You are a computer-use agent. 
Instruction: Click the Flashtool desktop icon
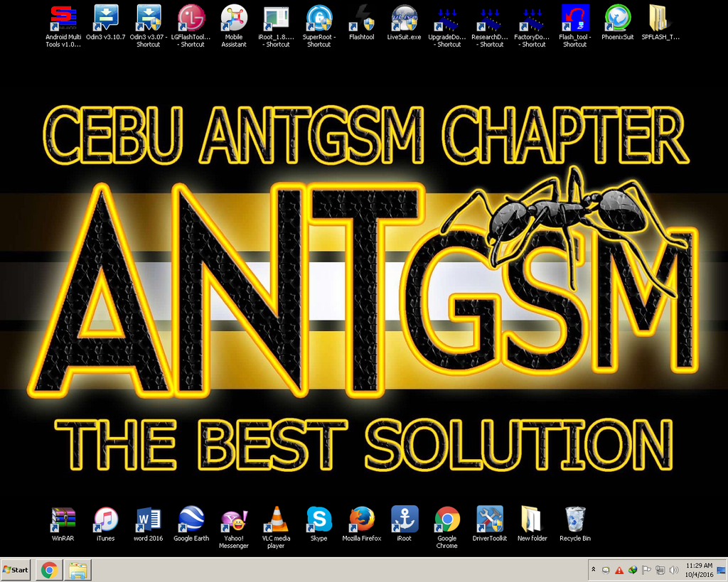361,18
